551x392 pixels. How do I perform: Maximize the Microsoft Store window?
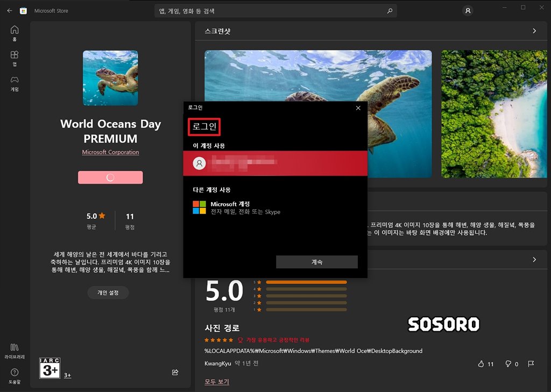(x=523, y=8)
